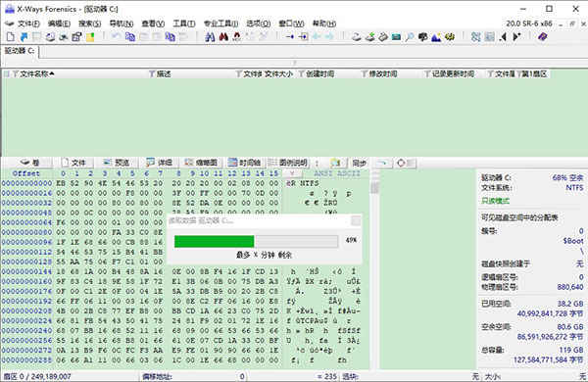
Task: Open the 选项(O) menu
Action: pos(259,24)
